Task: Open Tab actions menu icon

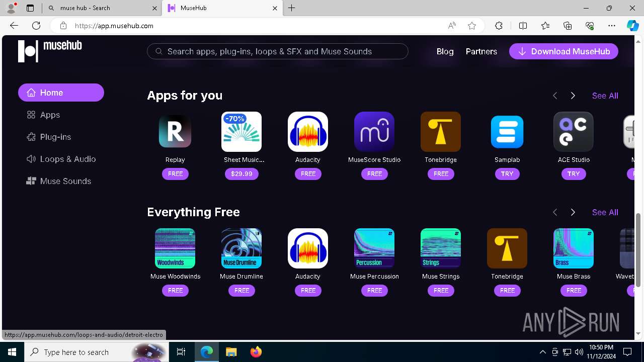Action: tap(30, 8)
